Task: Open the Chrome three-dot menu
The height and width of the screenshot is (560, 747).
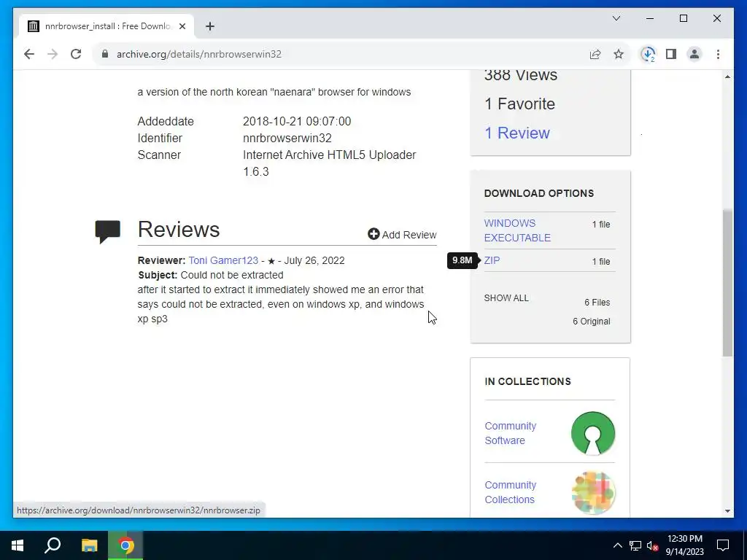Action: pos(718,54)
